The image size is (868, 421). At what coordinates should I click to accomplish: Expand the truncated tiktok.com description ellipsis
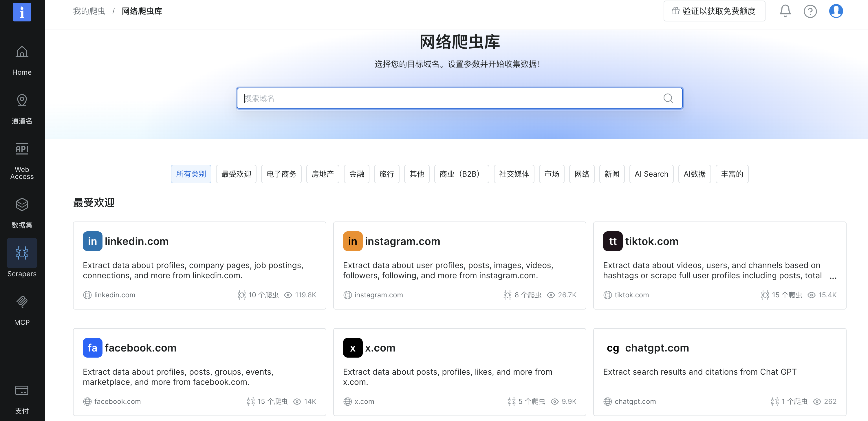[833, 277]
